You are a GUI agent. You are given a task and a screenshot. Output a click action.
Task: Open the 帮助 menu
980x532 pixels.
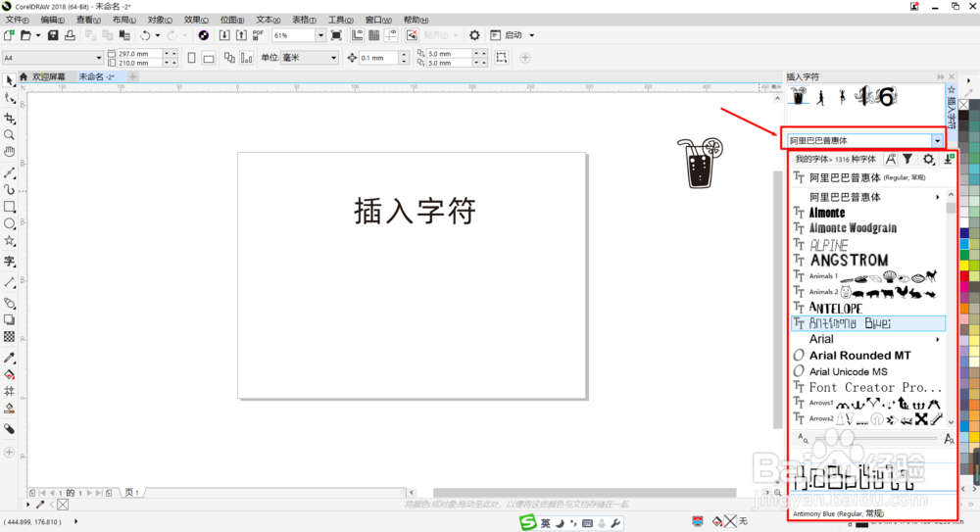(416, 20)
